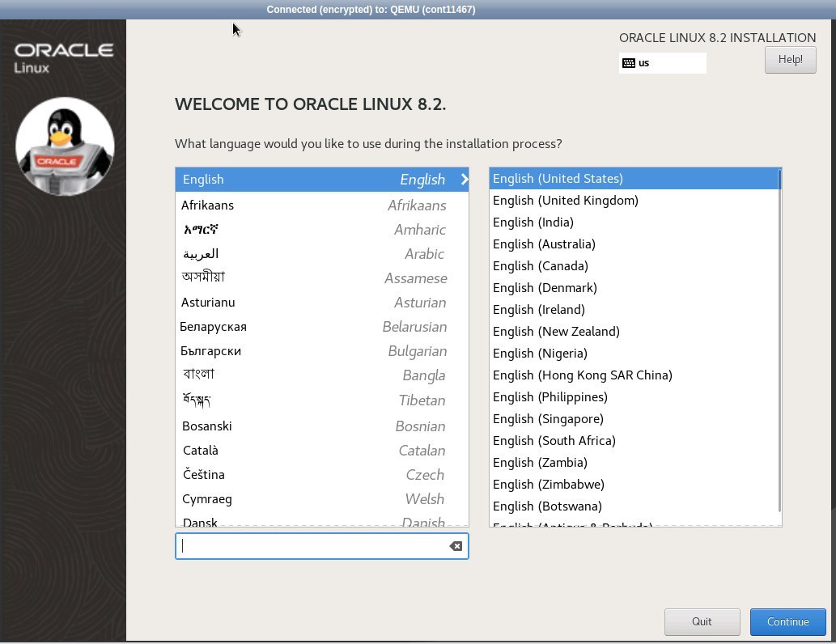The height and width of the screenshot is (644, 836).
Task: Select English in language list
Action: pyautogui.click(x=322, y=180)
